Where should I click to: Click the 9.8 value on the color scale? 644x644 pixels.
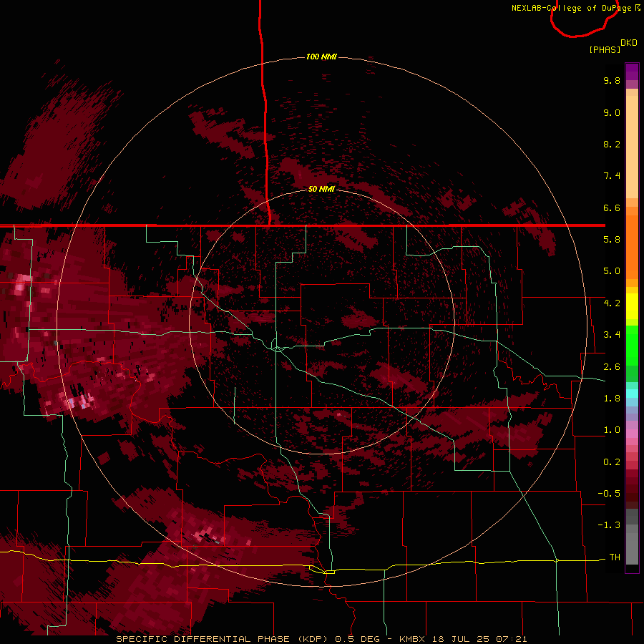click(x=612, y=80)
